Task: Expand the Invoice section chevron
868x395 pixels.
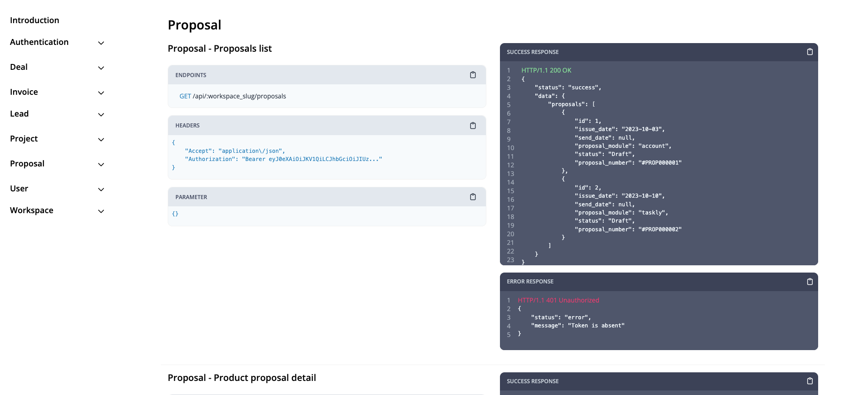Action: [101, 93]
